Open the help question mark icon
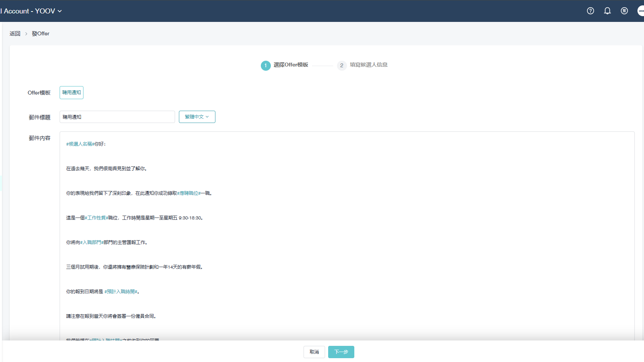This screenshot has height=362, width=644. tap(590, 11)
